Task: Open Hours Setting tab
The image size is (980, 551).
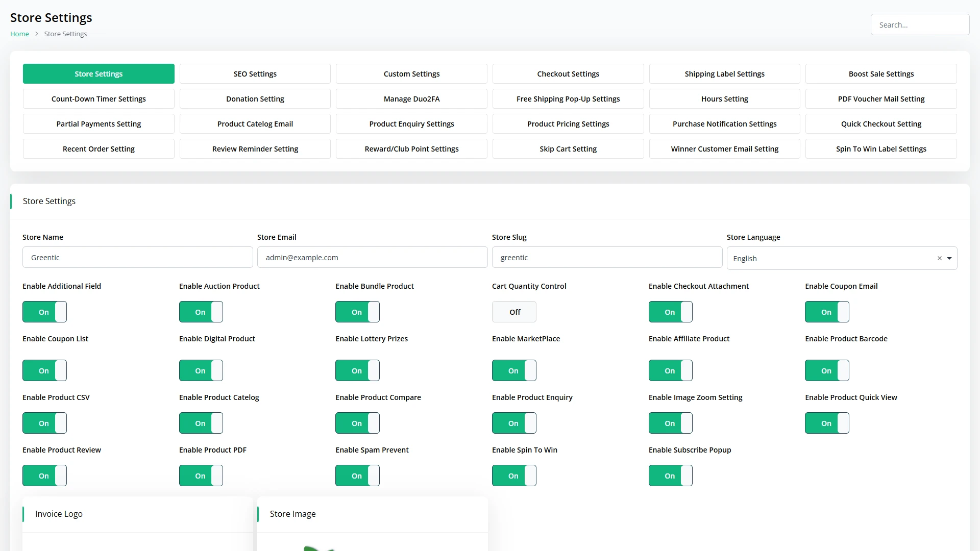Action: click(x=725, y=99)
